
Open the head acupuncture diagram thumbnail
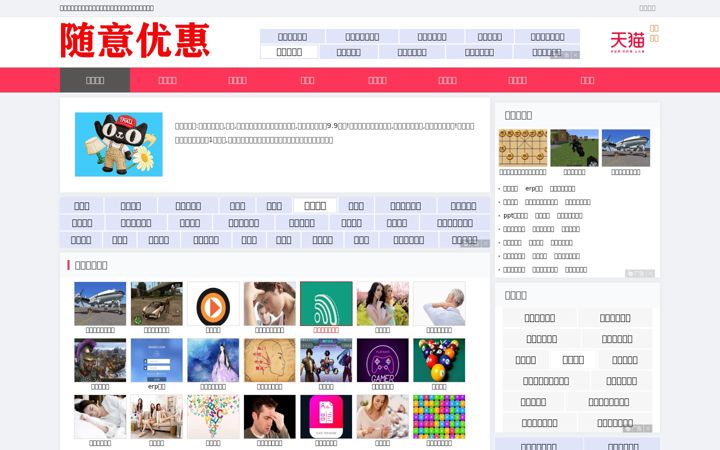pos(270,360)
